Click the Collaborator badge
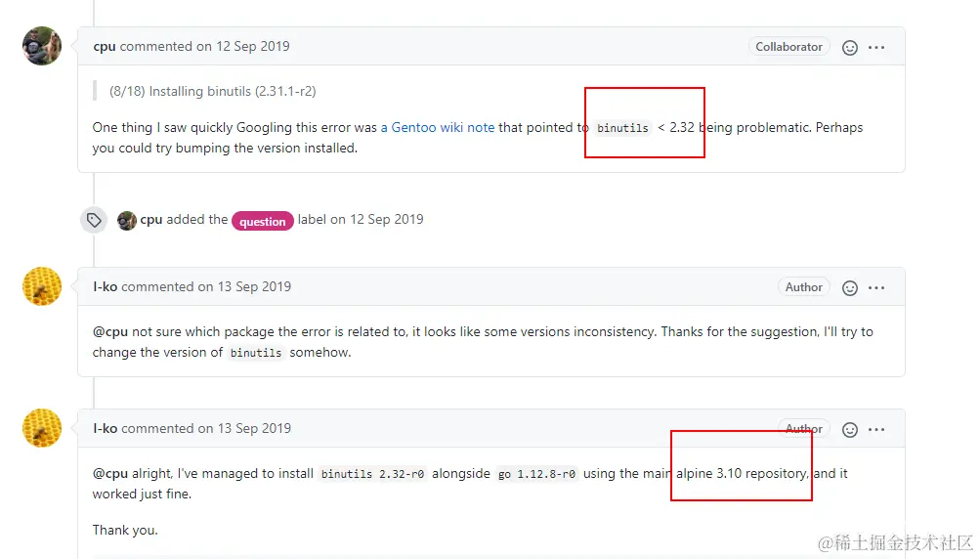 coord(788,47)
